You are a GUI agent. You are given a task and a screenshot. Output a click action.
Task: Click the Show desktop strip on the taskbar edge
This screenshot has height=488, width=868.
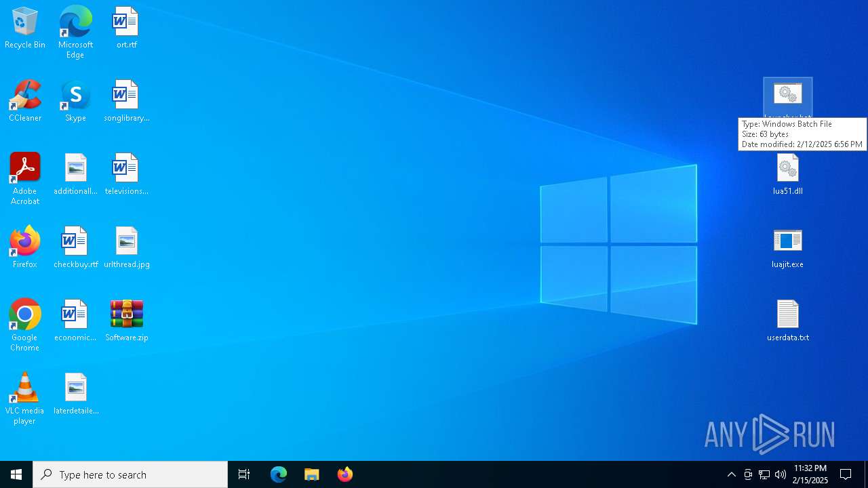(866, 474)
